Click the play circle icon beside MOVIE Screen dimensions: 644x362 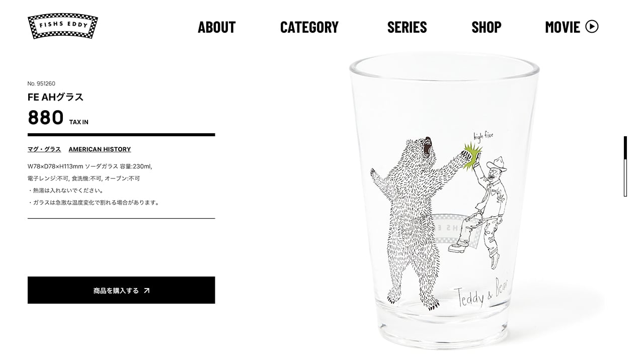pos(592,27)
